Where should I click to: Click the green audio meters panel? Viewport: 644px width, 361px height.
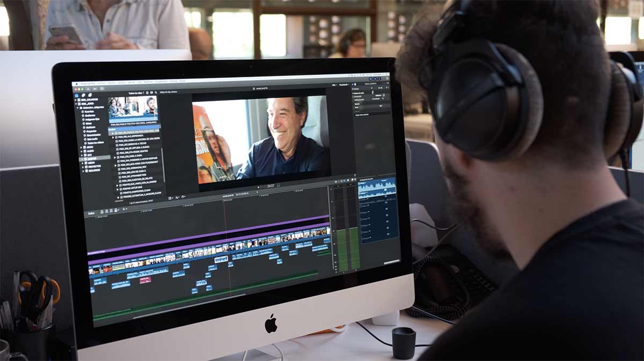pyautogui.click(x=346, y=228)
